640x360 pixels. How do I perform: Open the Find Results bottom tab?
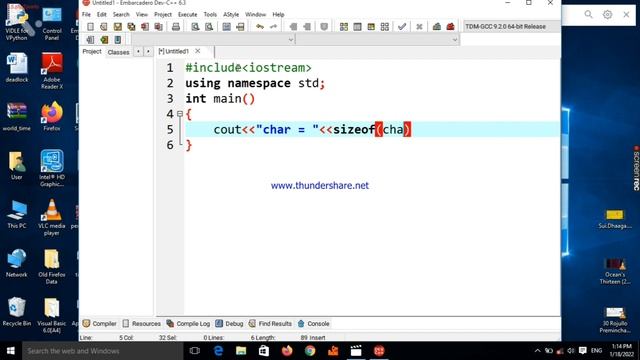point(270,324)
